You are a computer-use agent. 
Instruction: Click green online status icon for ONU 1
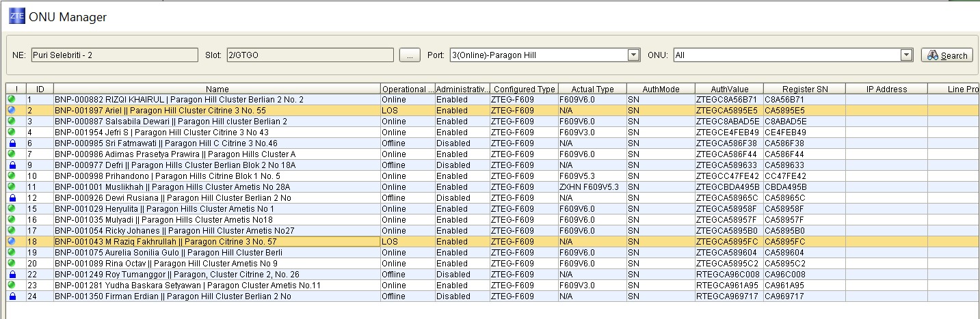tap(12, 100)
